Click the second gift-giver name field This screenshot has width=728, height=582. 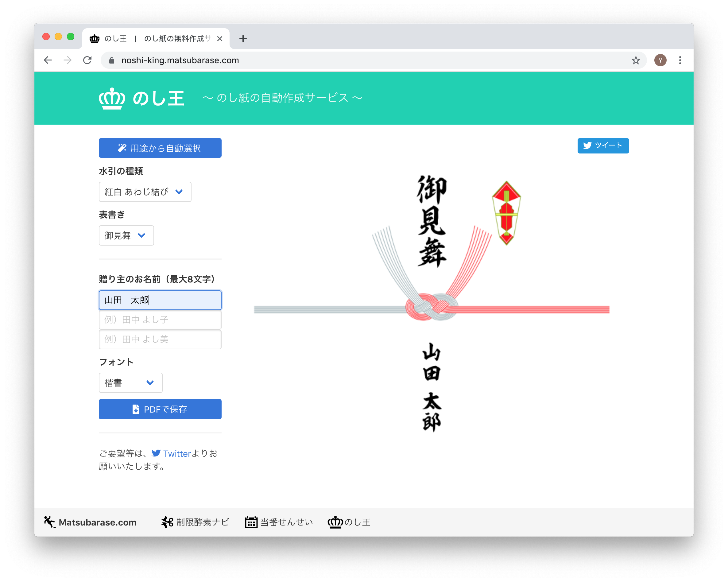click(x=160, y=320)
